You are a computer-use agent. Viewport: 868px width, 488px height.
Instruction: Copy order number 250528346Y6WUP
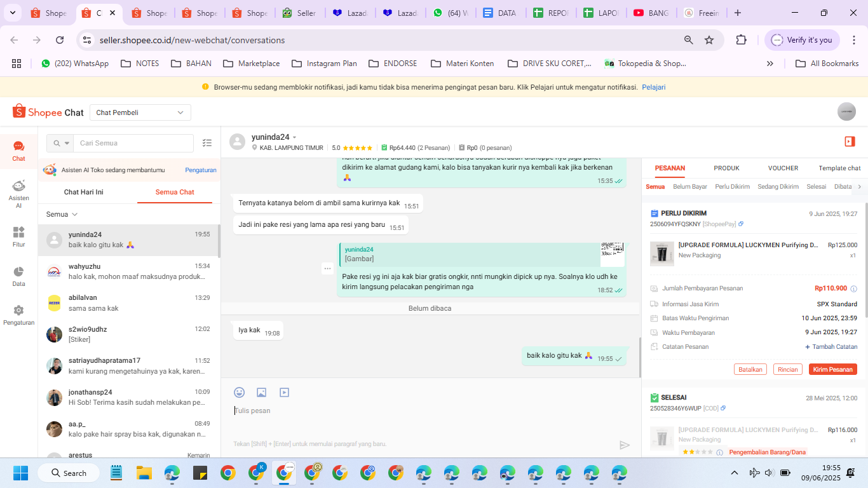(x=723, y=408)
